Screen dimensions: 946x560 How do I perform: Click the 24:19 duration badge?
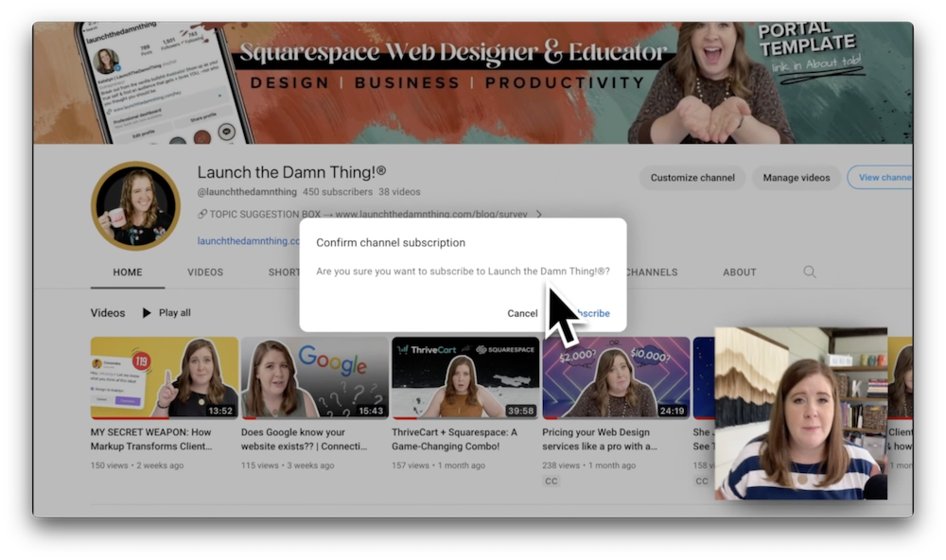click(x=672, y=411)
